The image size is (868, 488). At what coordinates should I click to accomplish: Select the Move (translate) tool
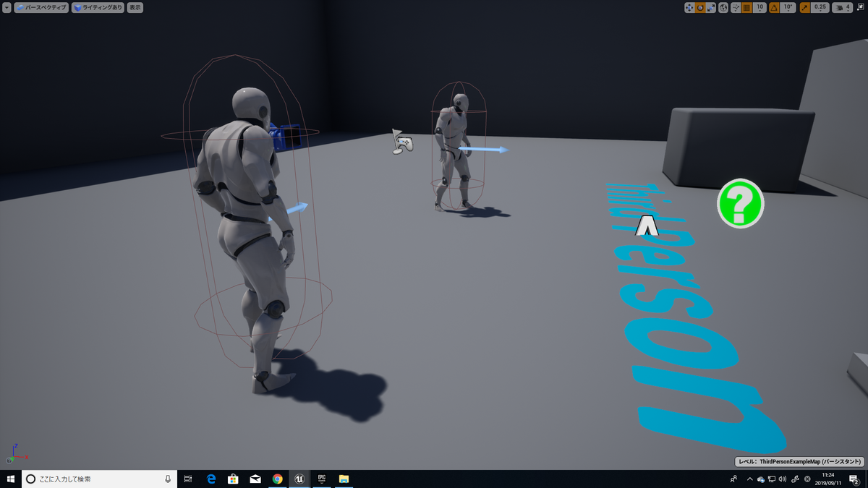689,7
